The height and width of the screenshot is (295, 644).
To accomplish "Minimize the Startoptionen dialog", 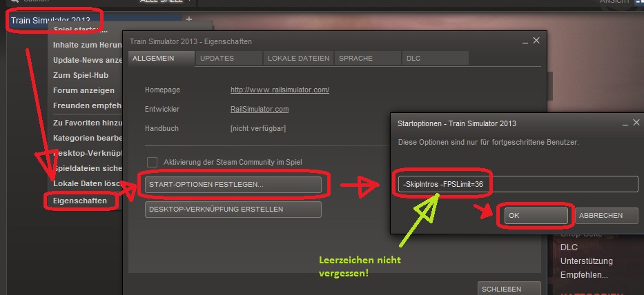I will click(x=625, y=123).
